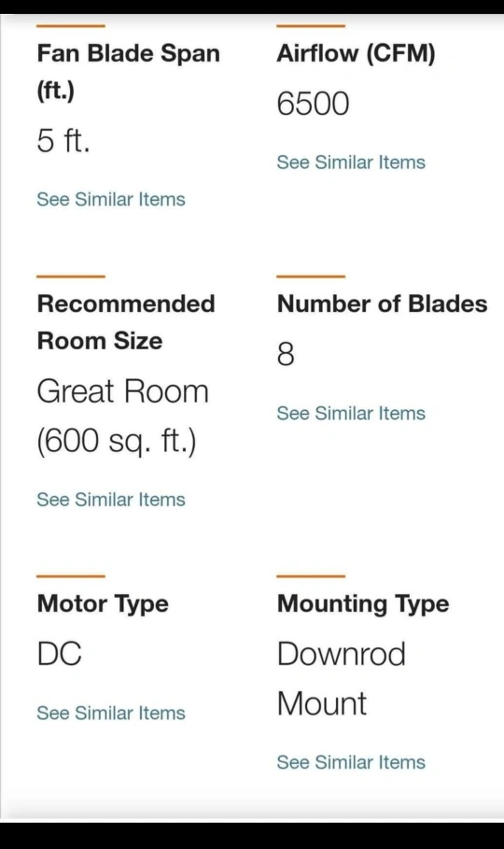Image resolution: width=504 pixels, height=849 pixels.
Task: Click See Similar Items below Great Room size
Action: pos(111,500)
